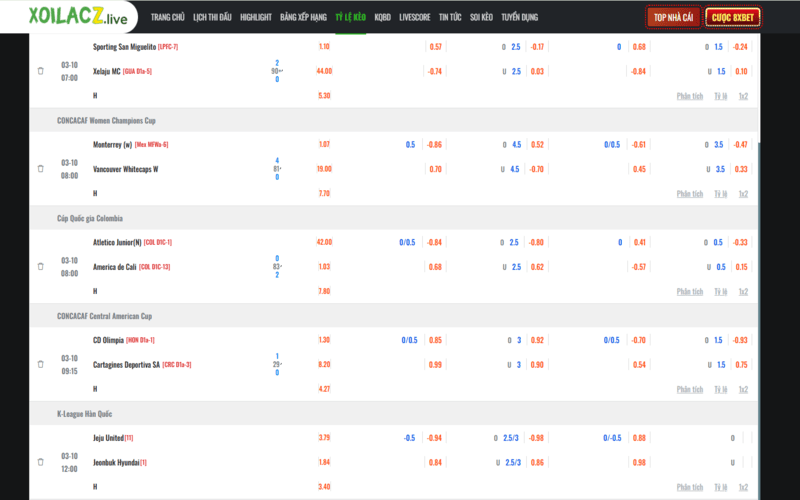The height and width of the screenshot is (500, 800).
Task: Click the icon beside the Monterrey match row
Action: point(41,169)
